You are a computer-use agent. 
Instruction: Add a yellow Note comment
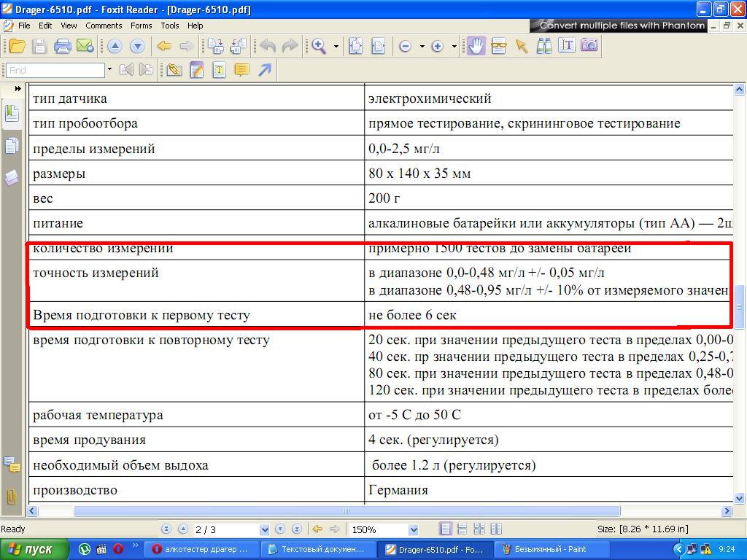(x=242, y=71)
